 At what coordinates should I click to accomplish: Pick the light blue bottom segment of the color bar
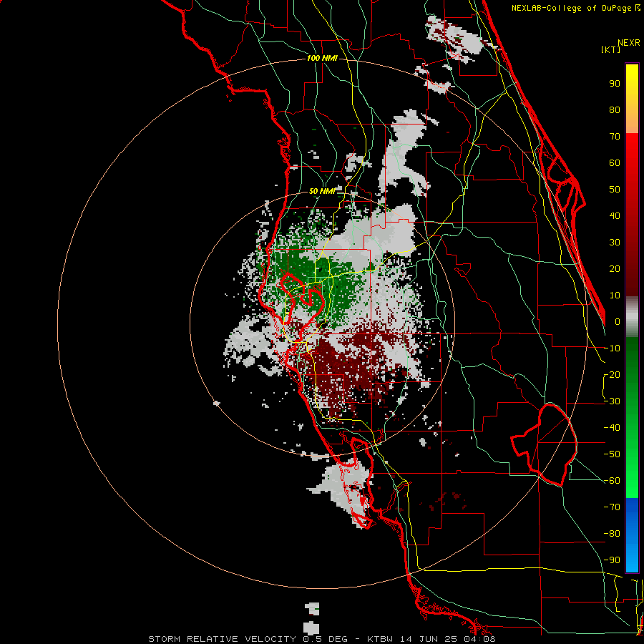click(632, 559)
